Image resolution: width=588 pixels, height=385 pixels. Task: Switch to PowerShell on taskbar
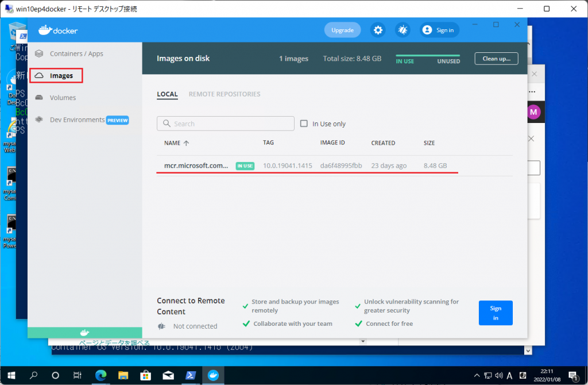coord(191,375)
